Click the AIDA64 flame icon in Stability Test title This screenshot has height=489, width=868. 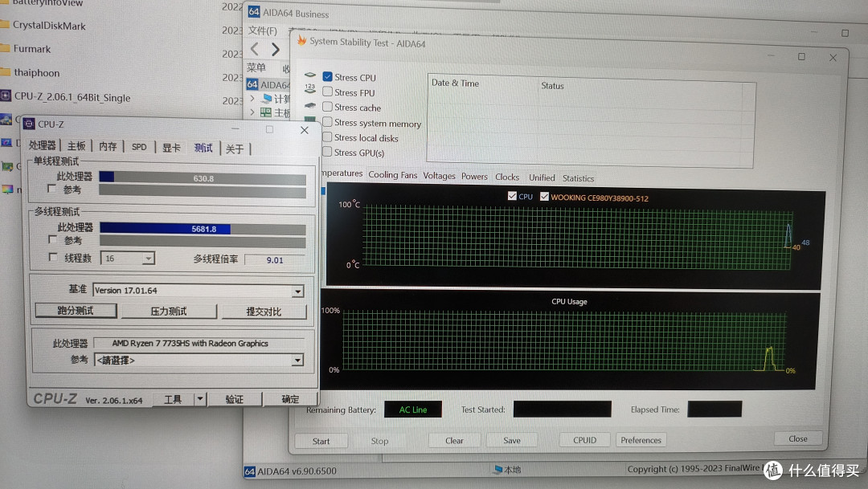[x=301, y=40]
